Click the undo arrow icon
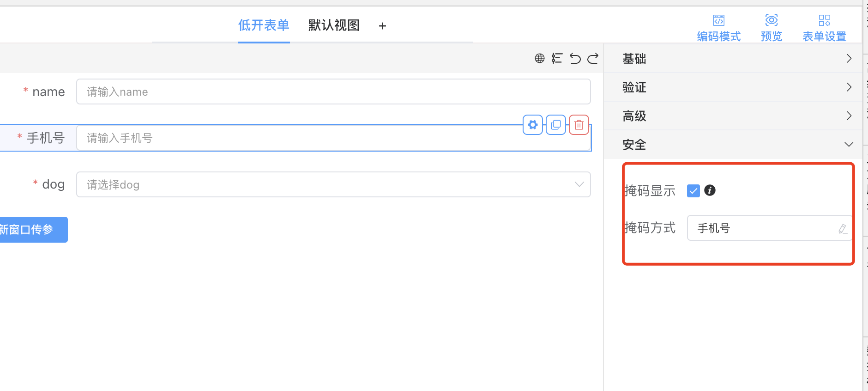868x391 pixels. (x=575, y=58)
